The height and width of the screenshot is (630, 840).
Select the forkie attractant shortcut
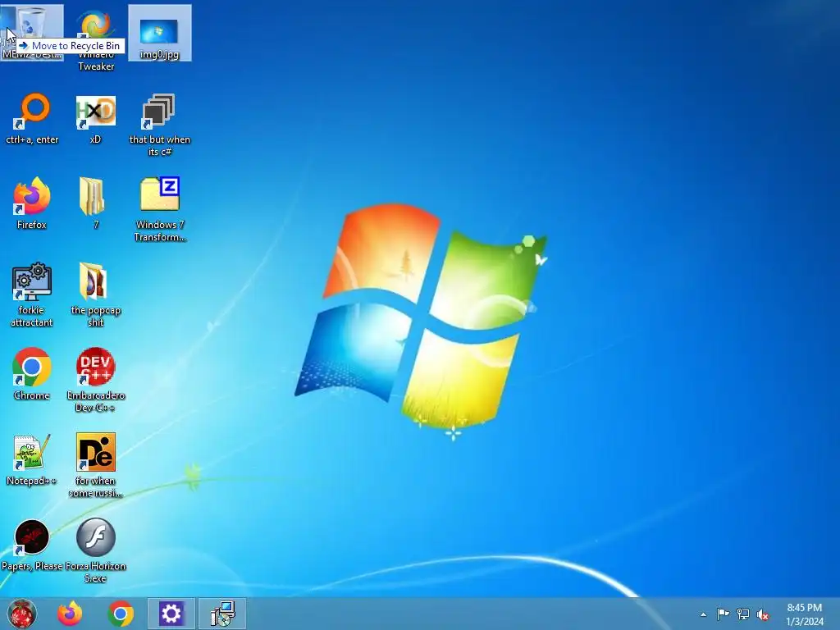tap(32, 281)
